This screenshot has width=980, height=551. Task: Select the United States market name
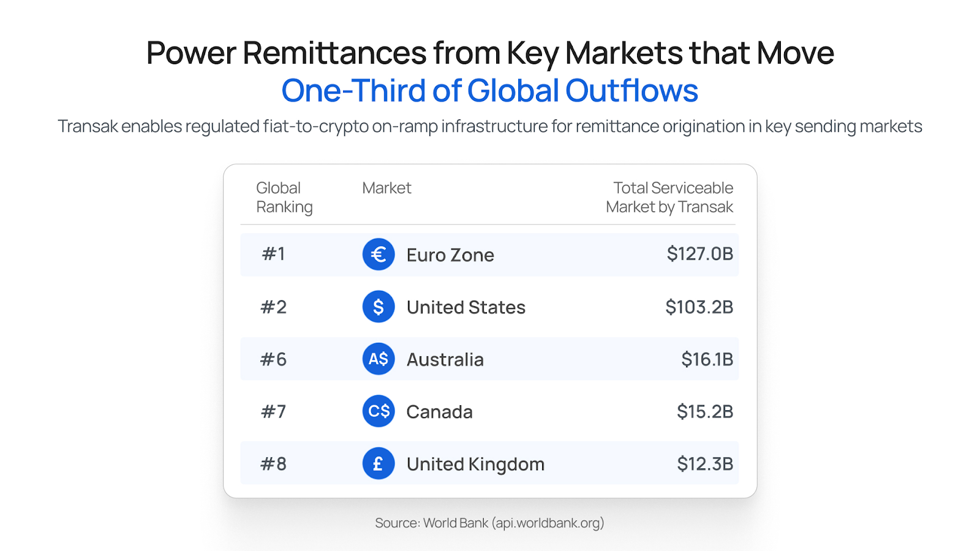point(466,307)
